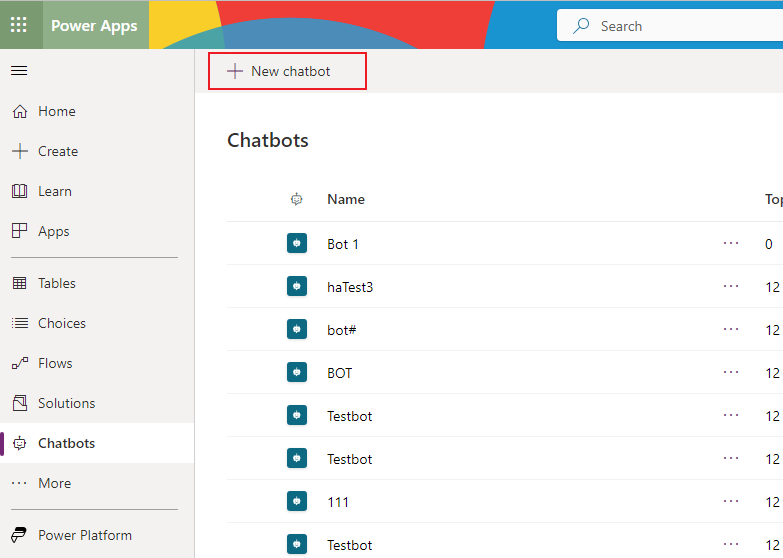Click the Solutions icon in sidebar
Viewport: 783px width, 558px height.
click(20, 403)
